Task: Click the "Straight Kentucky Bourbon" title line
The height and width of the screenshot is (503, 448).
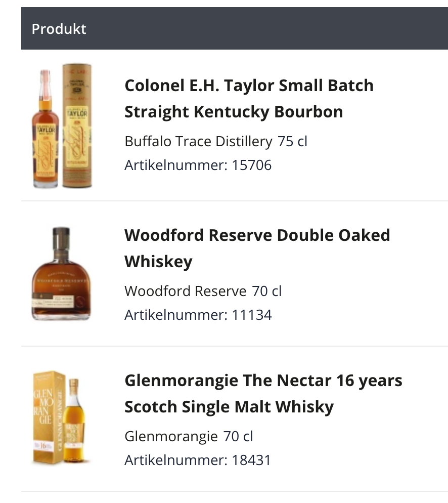Action: click(234, 112)
